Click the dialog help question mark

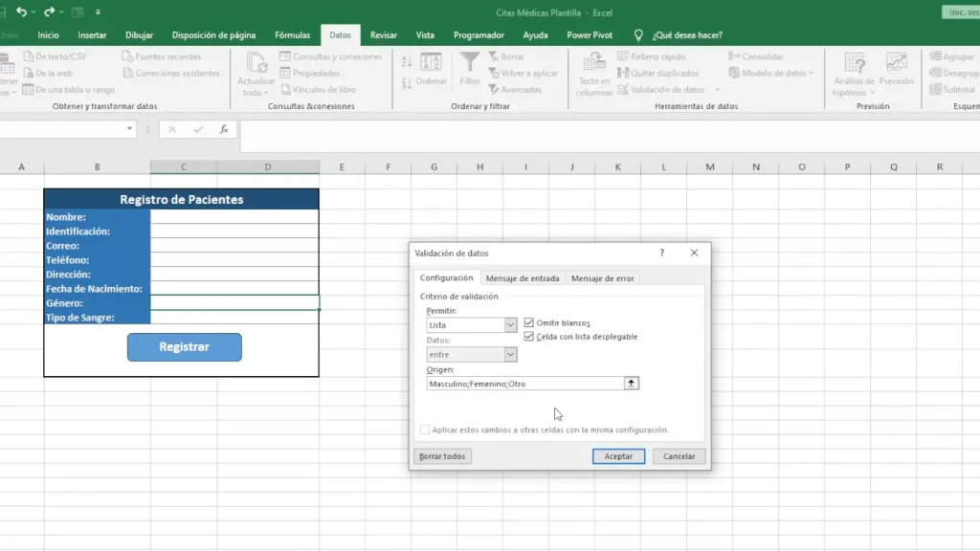coord(662,253)
